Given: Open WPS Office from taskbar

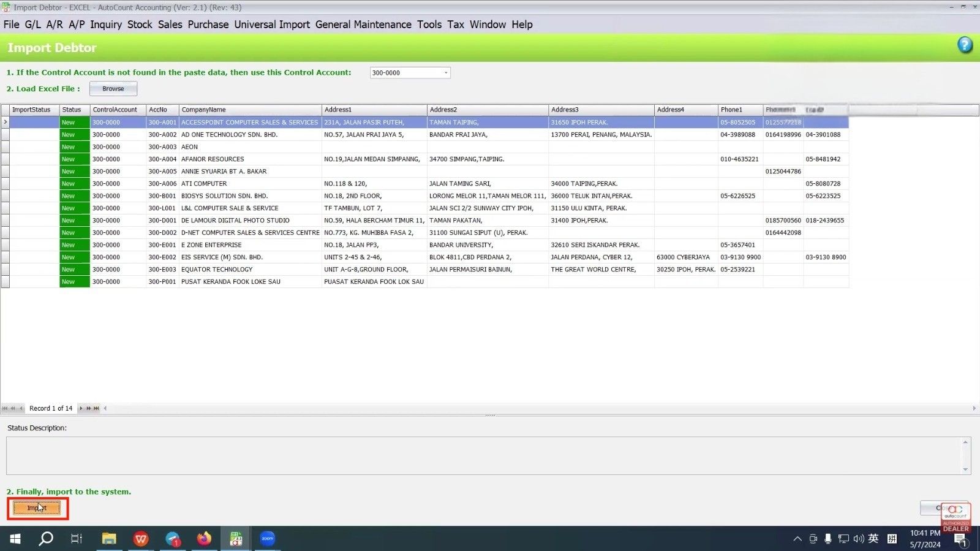Looking at the screenshot, I should [141, 539].
